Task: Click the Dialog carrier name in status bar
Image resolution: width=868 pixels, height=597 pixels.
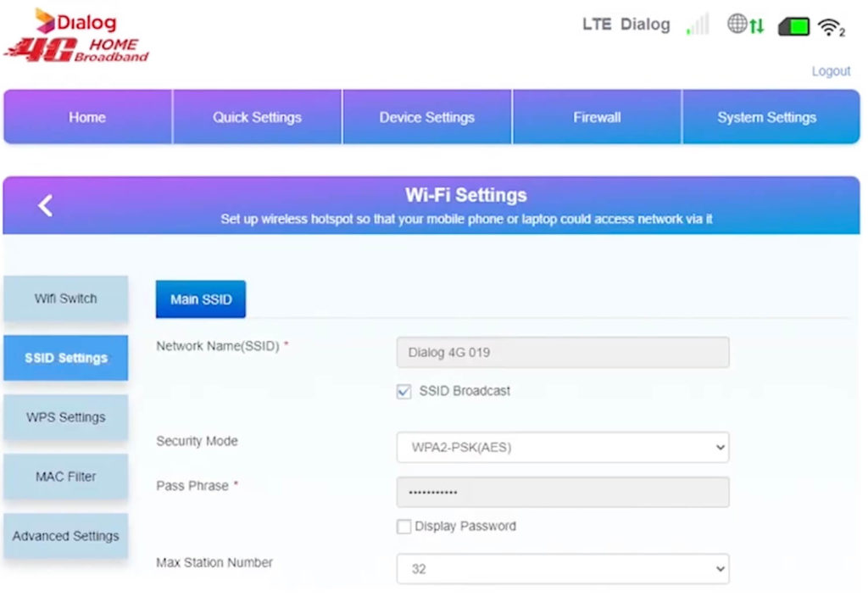Action: coord(647,25)
